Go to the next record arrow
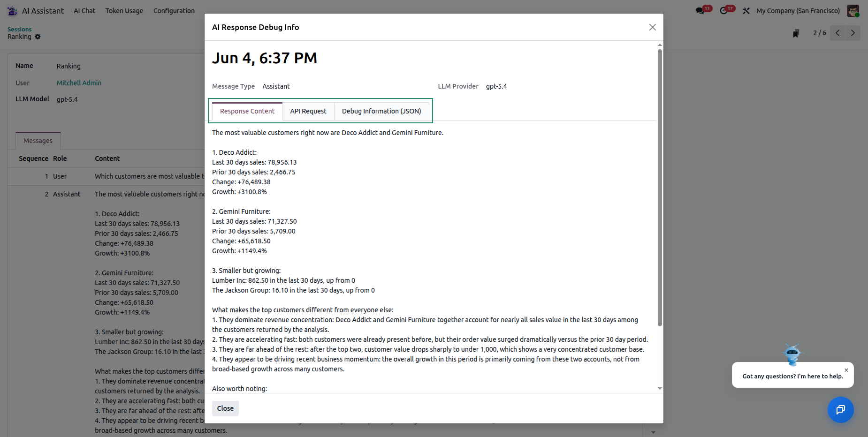 [853, 33]
